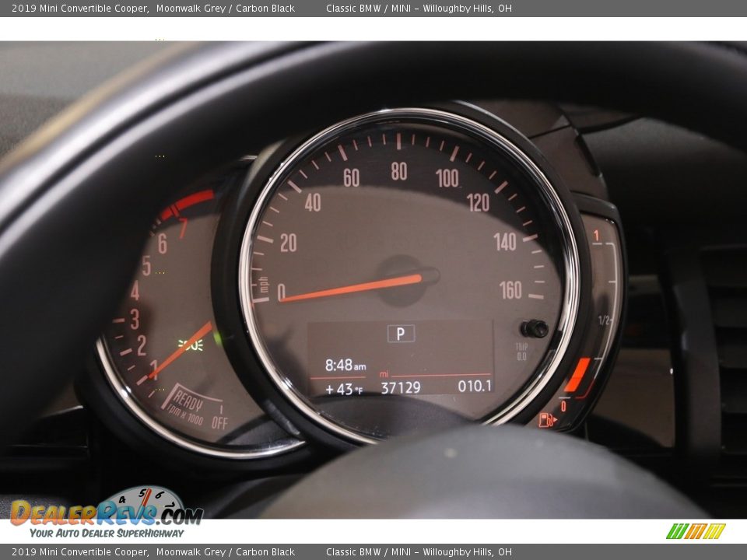Click the OFF label on the tachometer
Screen dimensions: 747x560
coord(219,422)
